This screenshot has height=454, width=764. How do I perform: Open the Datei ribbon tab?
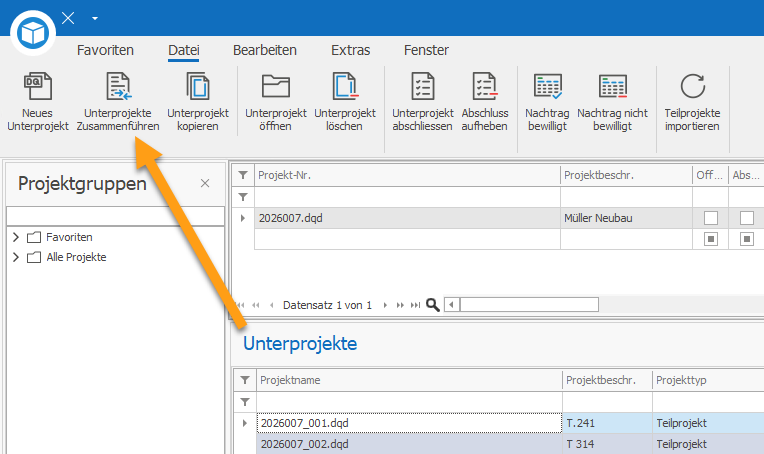pos(184,50)
